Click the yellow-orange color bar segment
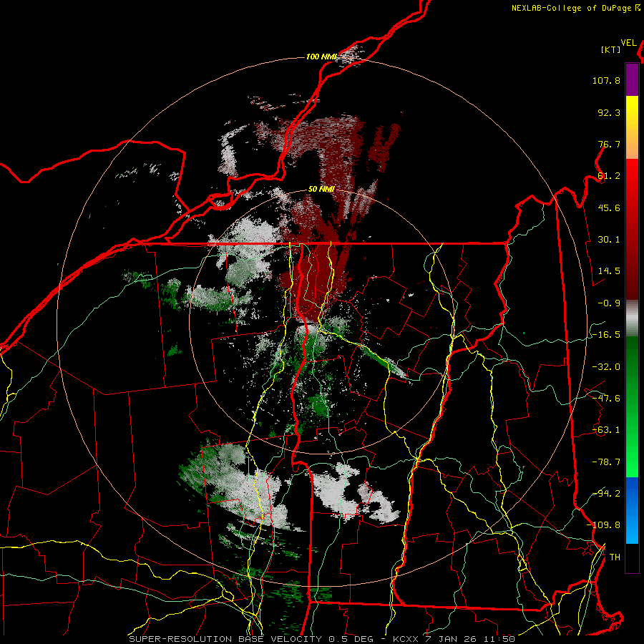Viewport: 644px width, 644px height. coord(632,127)
